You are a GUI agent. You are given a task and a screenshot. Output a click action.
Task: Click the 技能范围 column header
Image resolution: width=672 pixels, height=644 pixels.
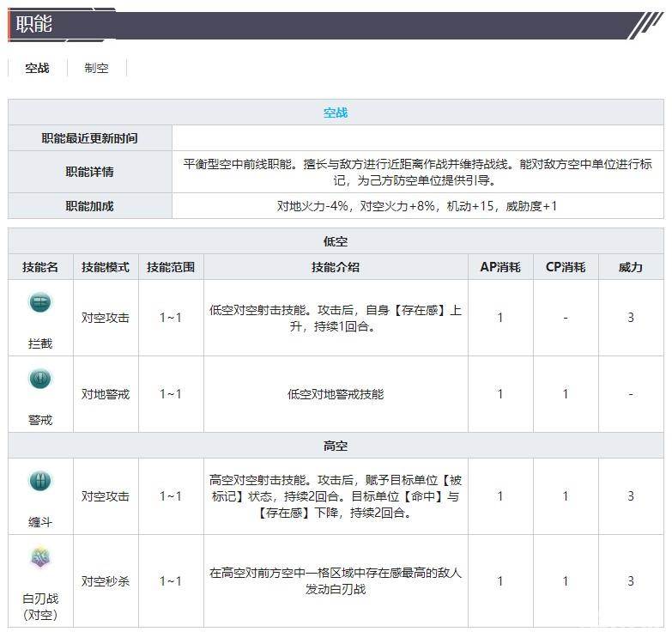[x=171, y=267]
